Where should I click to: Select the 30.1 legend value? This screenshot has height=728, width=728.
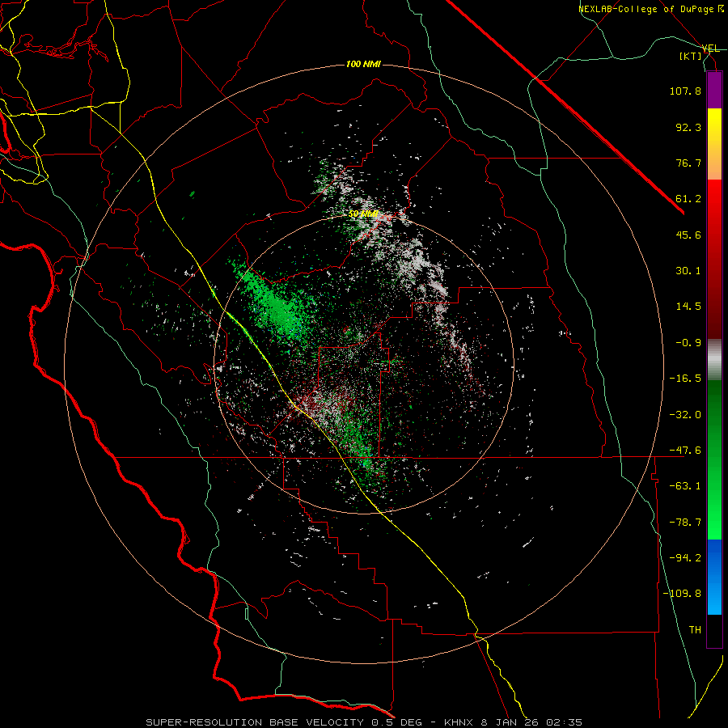click(688, 271)
